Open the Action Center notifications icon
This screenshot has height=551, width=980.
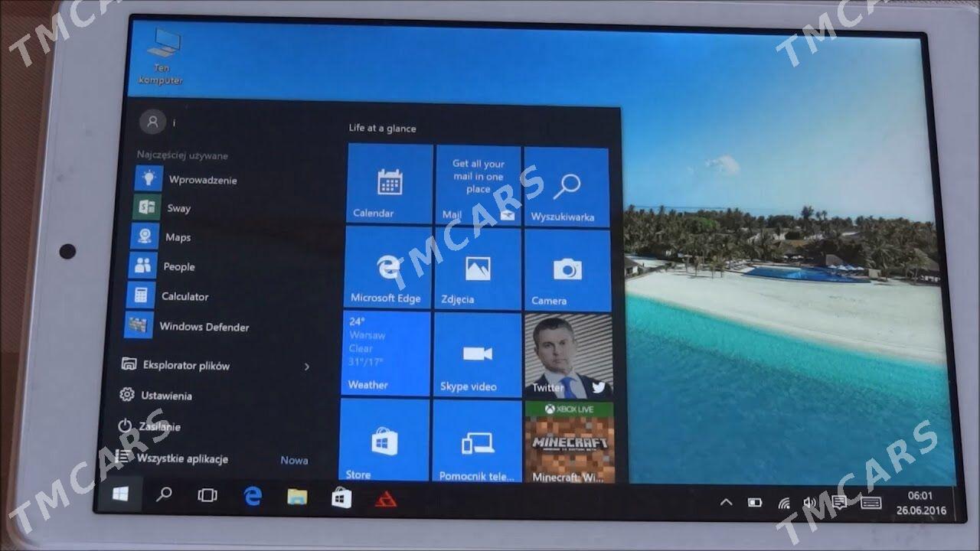click(x=839, y=503)
